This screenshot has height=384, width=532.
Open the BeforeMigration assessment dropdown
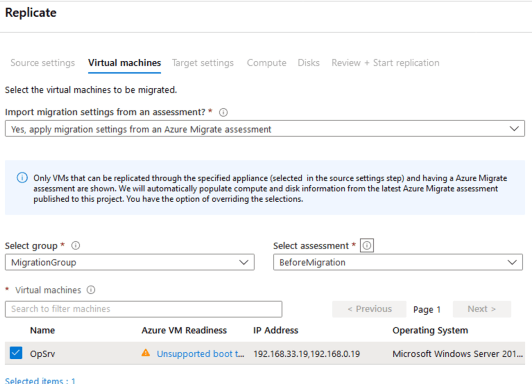[398, 262]
